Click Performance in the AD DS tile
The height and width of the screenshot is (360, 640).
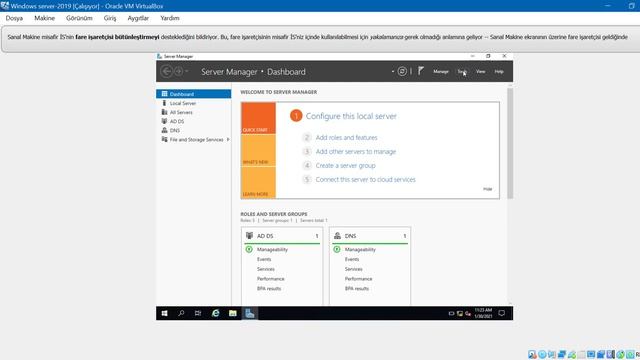click(x=270, y=279)
